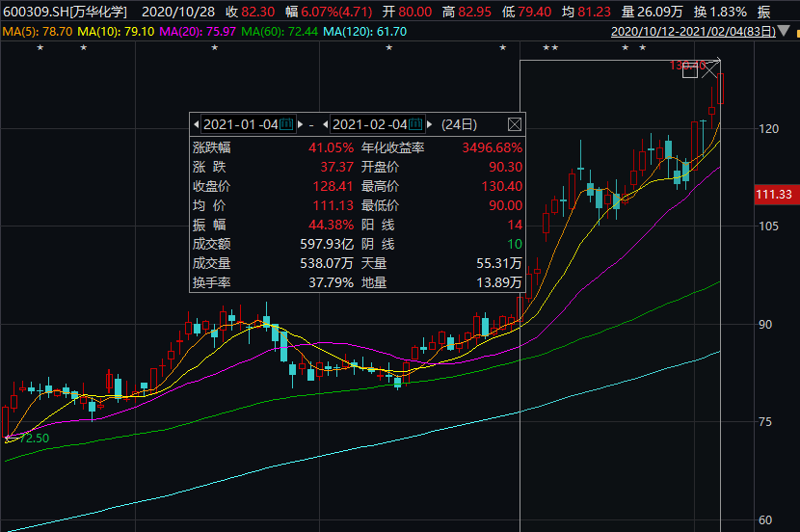
Task: Click the 120 price level on the axis
Action: [x=769, y=128]
